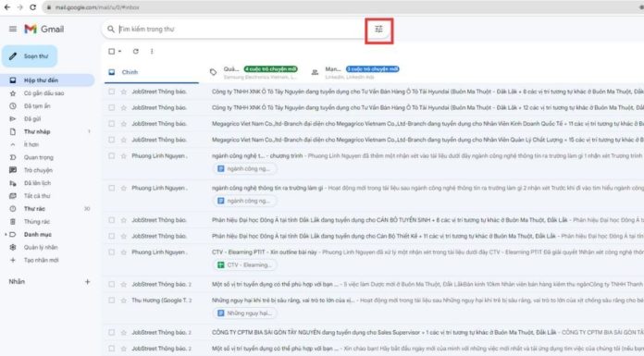Image resolution: width=644 pixels, height=356 pixels.
Task: Click the browser forward arrow
Action: pos(19,7)
